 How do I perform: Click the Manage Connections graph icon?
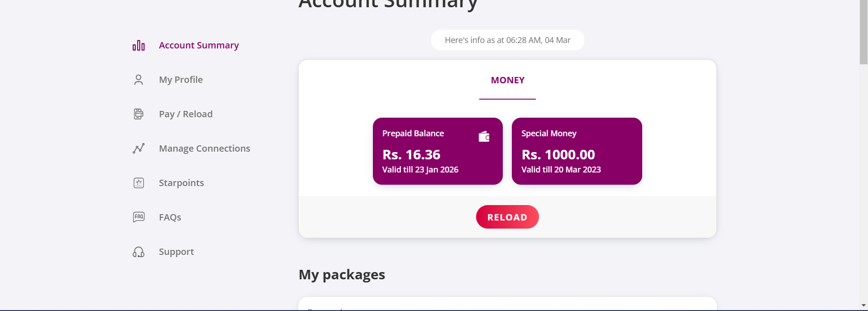tap(138, 148)
